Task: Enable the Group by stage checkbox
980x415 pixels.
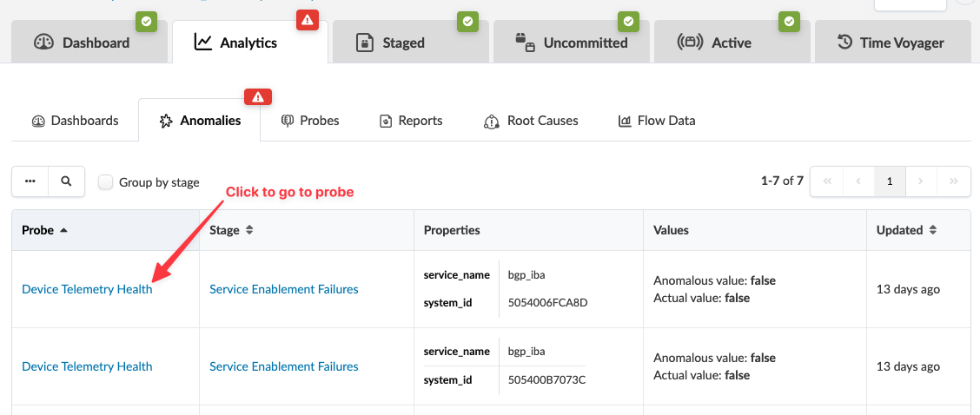Action: click(106, 182)
